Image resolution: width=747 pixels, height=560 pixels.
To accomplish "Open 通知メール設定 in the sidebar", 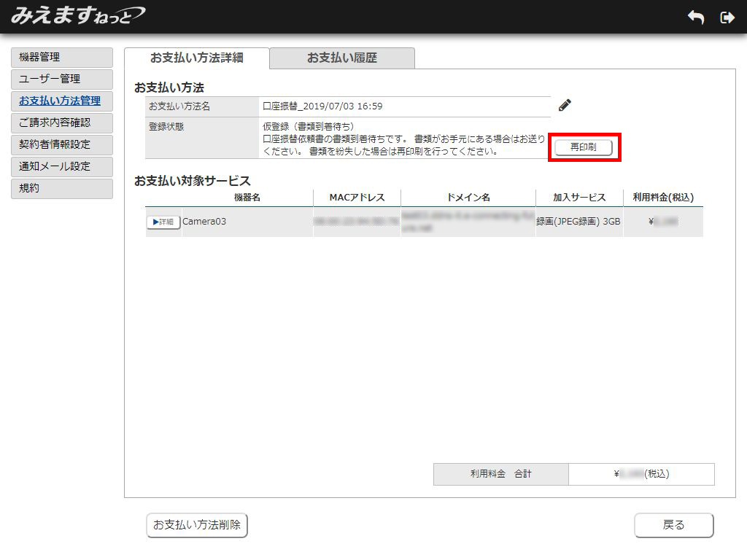I will click(x=62, y=166).
